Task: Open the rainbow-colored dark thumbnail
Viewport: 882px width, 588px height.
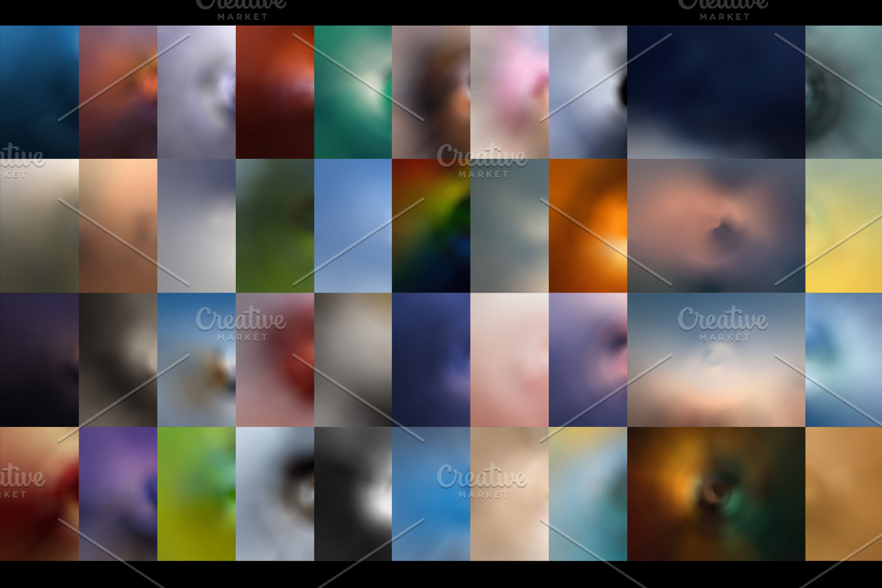Action: [431, 226]
